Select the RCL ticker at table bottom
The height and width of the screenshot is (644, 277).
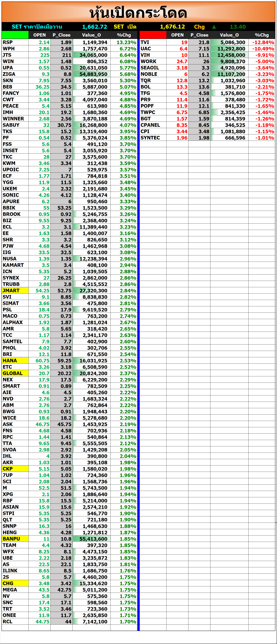click(15, 621)
